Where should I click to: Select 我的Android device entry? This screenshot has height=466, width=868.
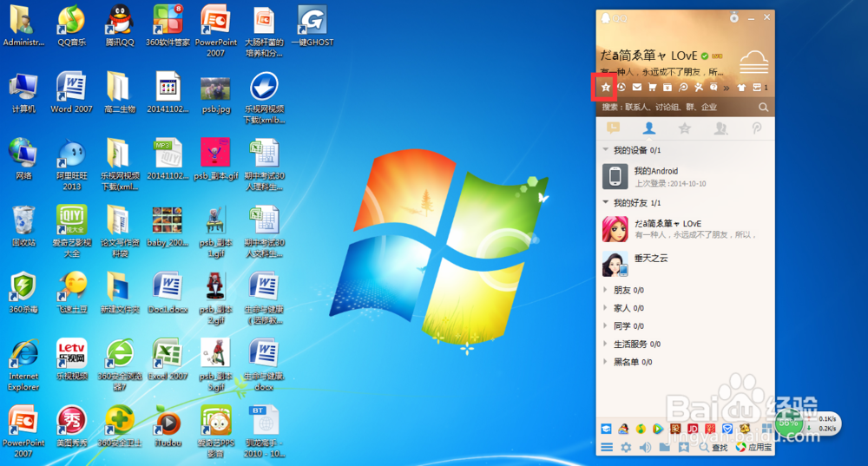click(x=686, y=176)
